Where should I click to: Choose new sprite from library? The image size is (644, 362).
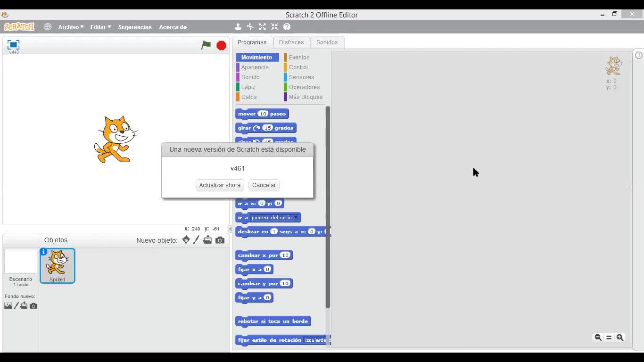point(186,240)
